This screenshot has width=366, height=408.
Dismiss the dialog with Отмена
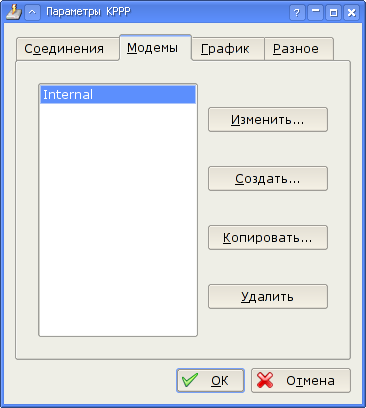(x=301, y=380)
